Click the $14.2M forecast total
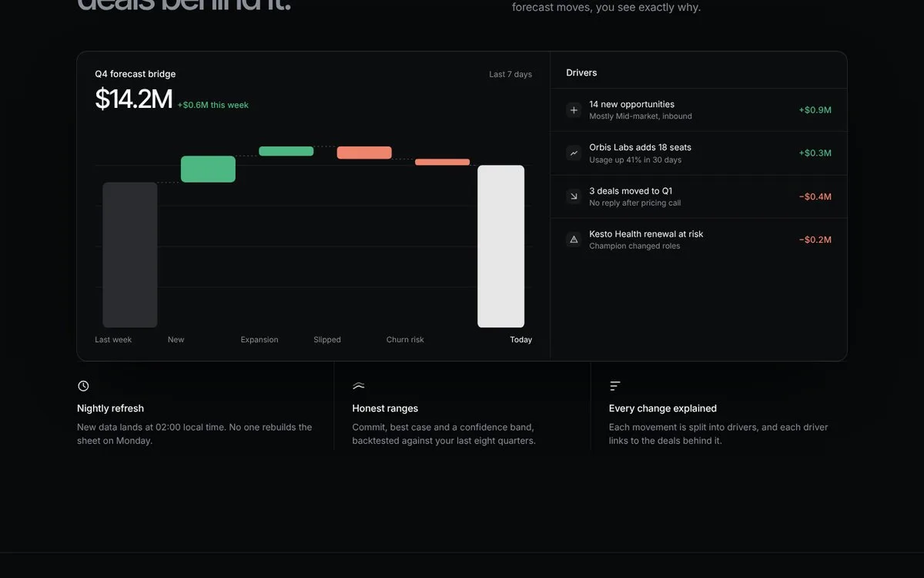The width and height of the screenshot is (924, 578). pos(133,99)
